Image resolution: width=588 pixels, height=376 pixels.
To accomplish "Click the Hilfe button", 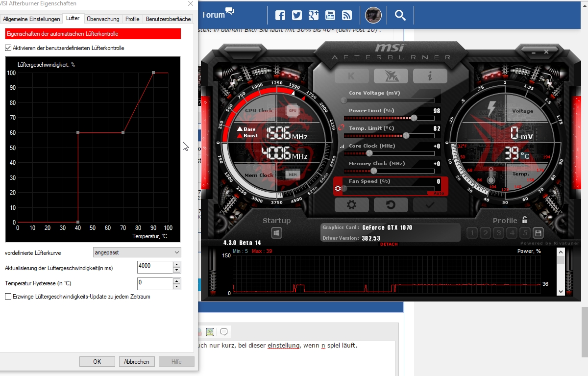I will click(x=176, y=361).
